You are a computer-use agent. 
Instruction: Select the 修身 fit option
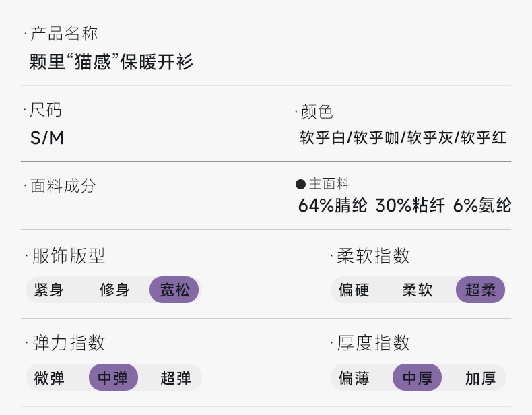[114, 290]
